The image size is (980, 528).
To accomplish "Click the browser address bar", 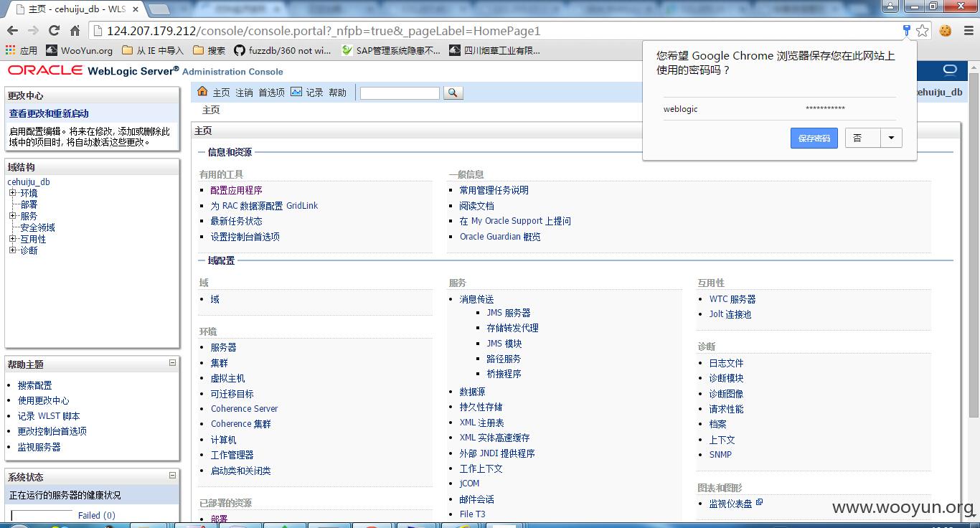I will [495, 31].
